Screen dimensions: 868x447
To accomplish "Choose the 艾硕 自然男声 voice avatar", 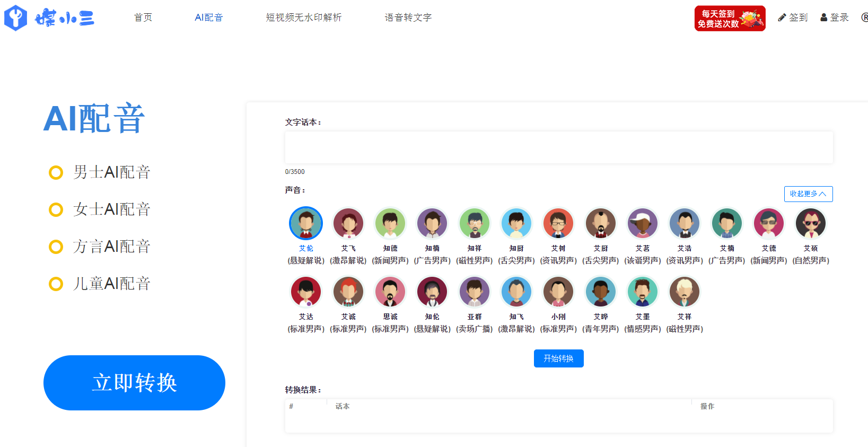I will click(x=811, y=223).
